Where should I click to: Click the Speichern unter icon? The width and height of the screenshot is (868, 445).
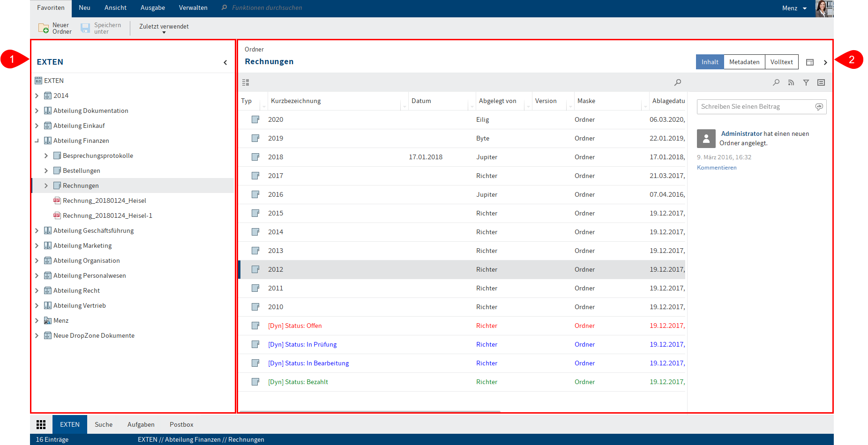coord(85,29)
